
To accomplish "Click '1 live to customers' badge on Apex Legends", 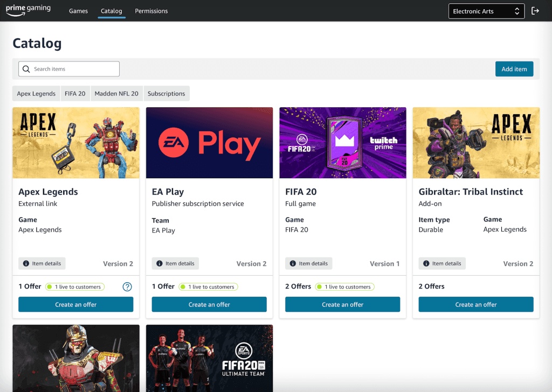I will click(x=75, y=287).
